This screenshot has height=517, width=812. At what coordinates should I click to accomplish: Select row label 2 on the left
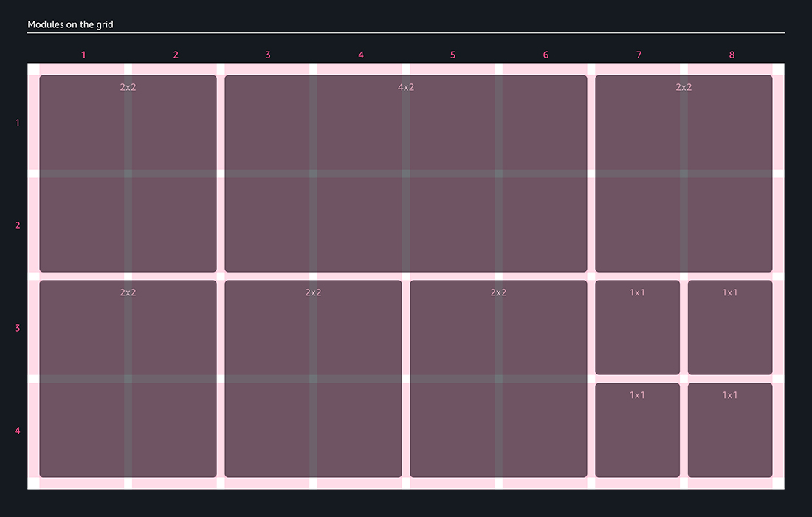18,225
